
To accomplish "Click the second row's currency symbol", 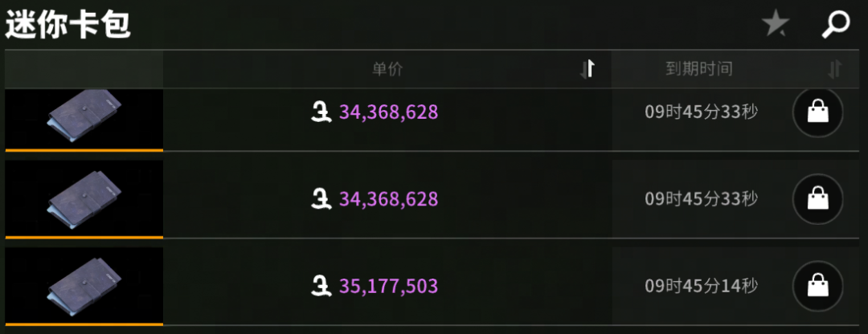I will pos(321,198).
